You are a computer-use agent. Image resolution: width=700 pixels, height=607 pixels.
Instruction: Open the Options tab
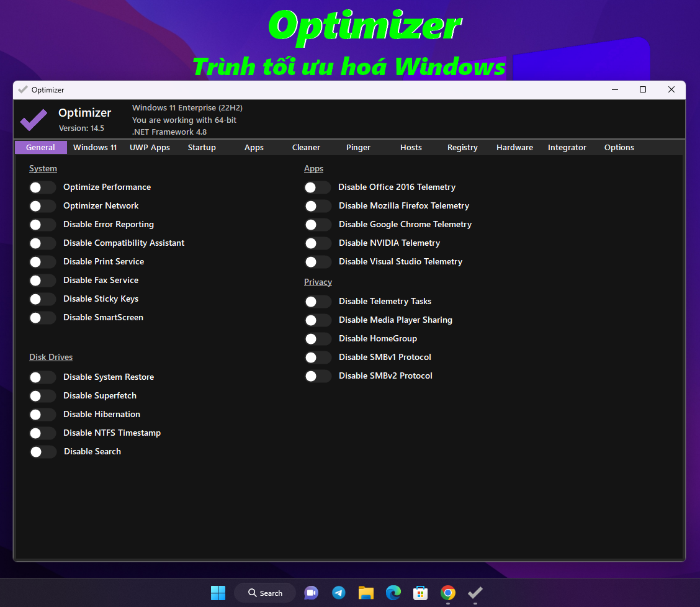pyautogui.click(x=619, y=147)
